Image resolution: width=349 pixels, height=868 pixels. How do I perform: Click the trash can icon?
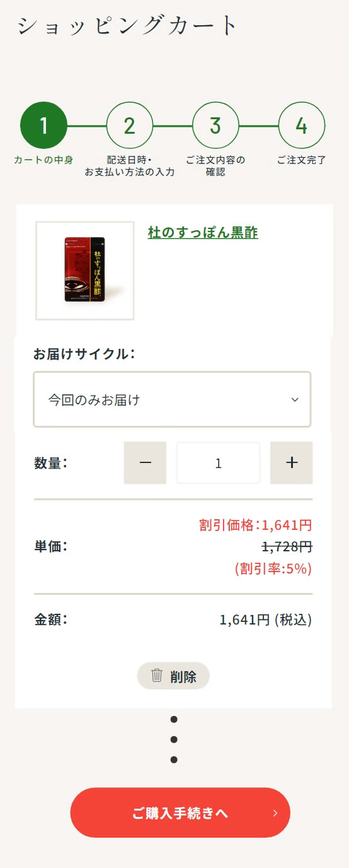(157, 676)
